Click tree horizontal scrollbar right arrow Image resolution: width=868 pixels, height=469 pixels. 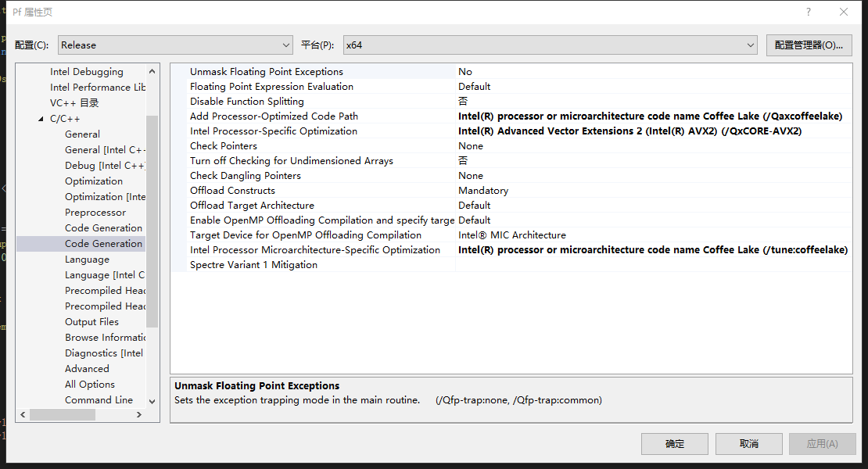(x=139, y=414)
